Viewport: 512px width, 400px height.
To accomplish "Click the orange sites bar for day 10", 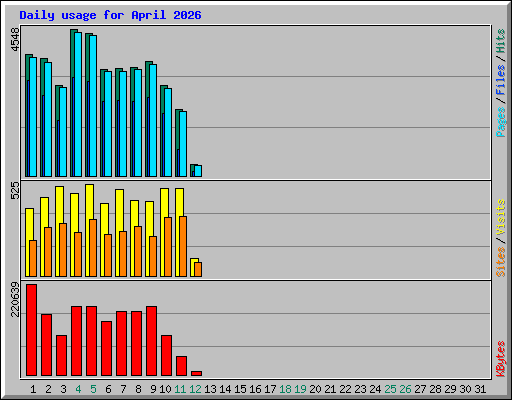I will coord(168,247).
